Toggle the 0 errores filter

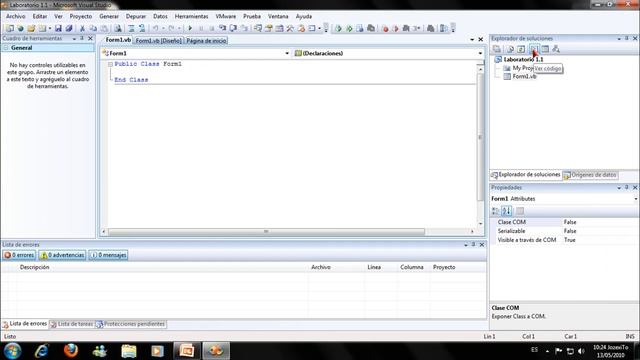point(19,255)
